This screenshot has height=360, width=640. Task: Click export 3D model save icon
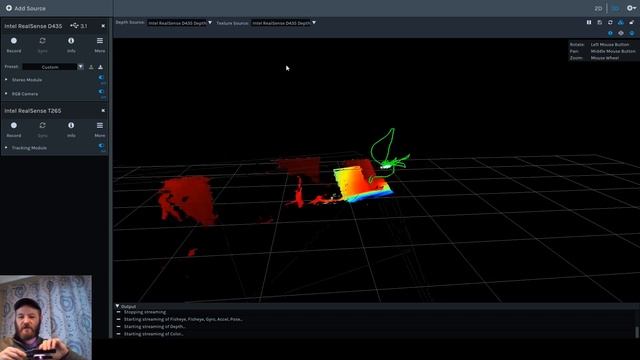[600, 22]
